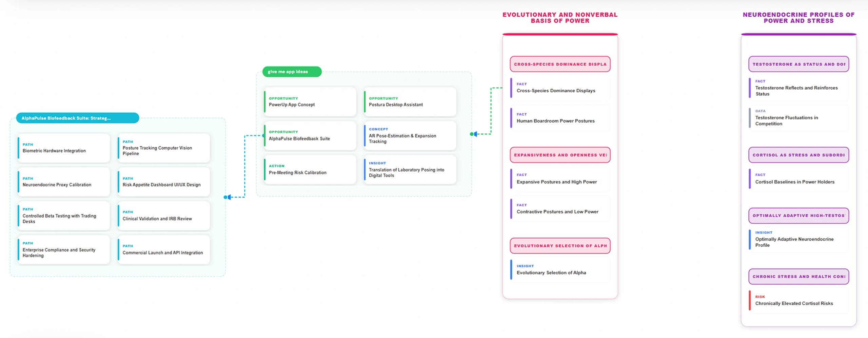Screen dimensions: 868x338
Task: Open the Pre-Meeting Risk Calibration action card
Action: (x=310, y=170)
